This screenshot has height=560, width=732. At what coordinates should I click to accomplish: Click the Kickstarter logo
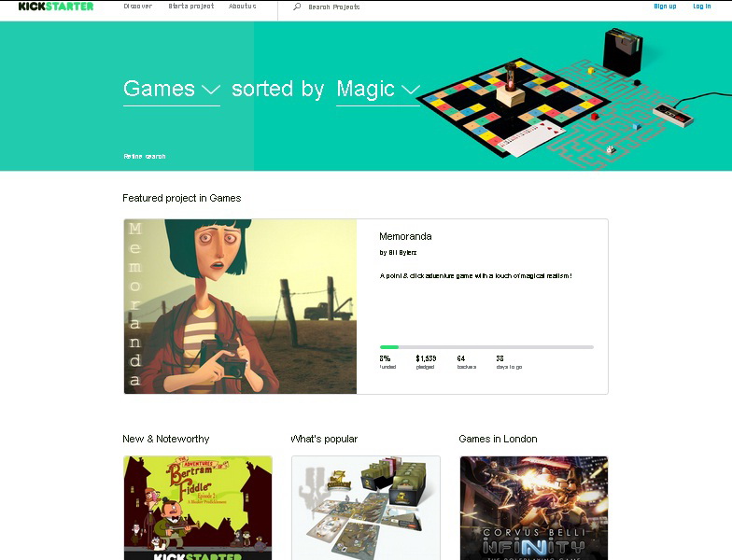tap(56, 6)
